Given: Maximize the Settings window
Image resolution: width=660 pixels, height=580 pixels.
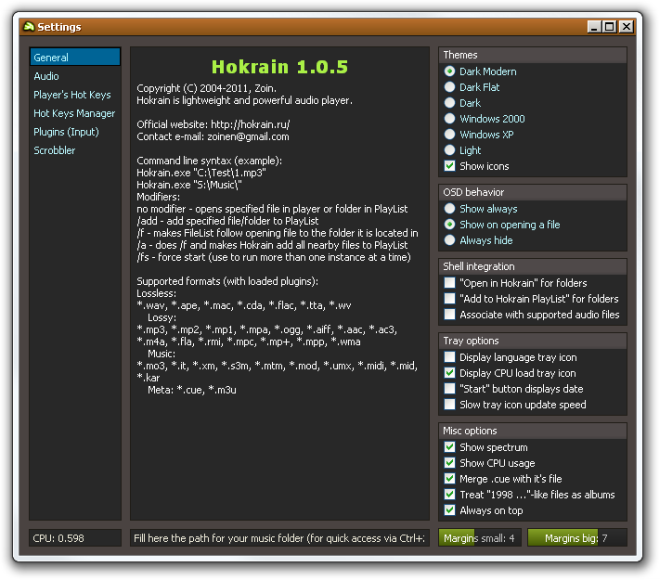Looking at the screenshot, I should click(x=610, y=27).
